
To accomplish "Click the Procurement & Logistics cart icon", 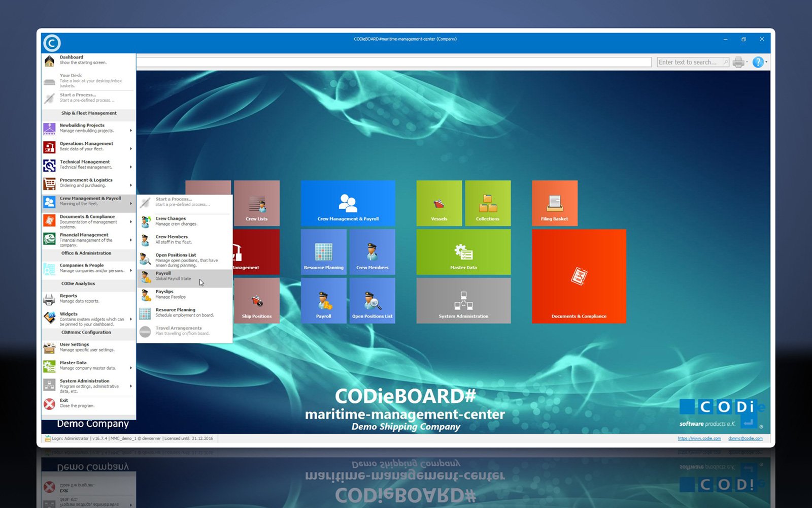I will click(49, 183).
